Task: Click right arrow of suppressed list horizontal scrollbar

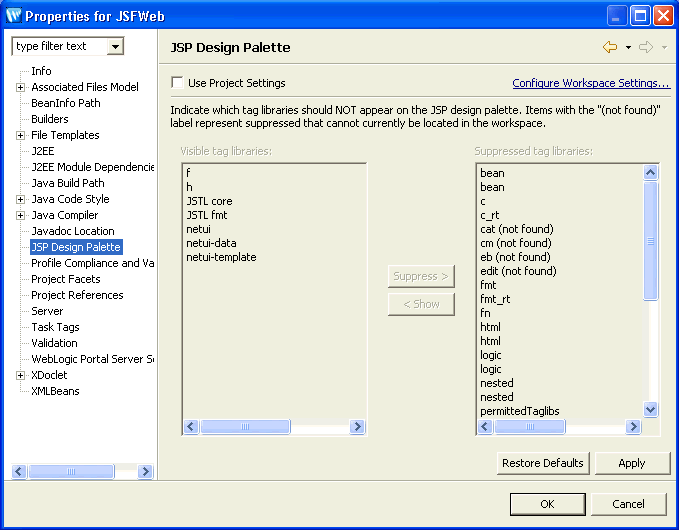Action: [x=633, y=427]
